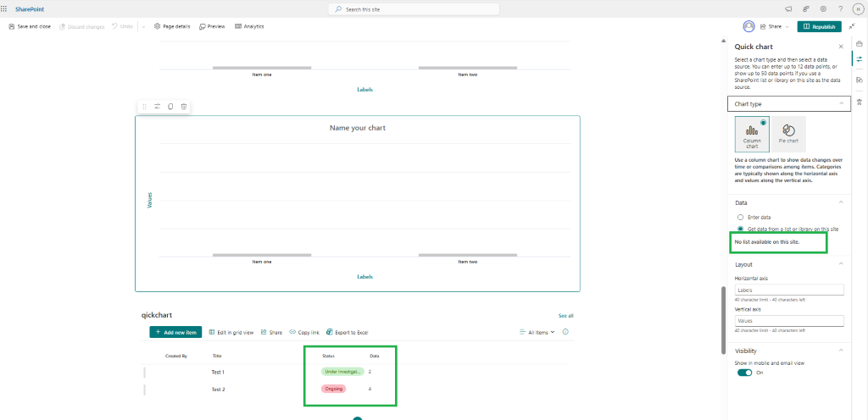Click the Republish button
Viewport: 868px width, 420px height.
tap(820, 26)
